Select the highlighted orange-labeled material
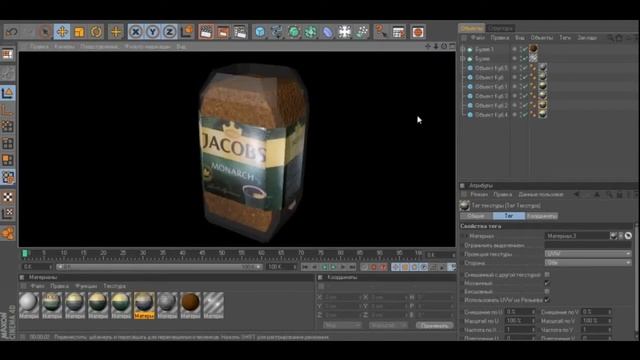The height and width of the screenshot is (360, 640). coord(144,305)
